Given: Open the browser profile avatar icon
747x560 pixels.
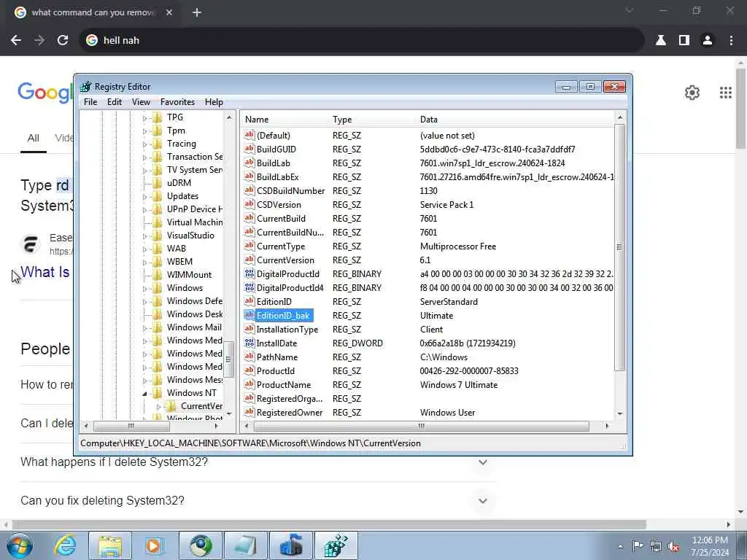Looking at the screenshot, I should tap(708, 41).
